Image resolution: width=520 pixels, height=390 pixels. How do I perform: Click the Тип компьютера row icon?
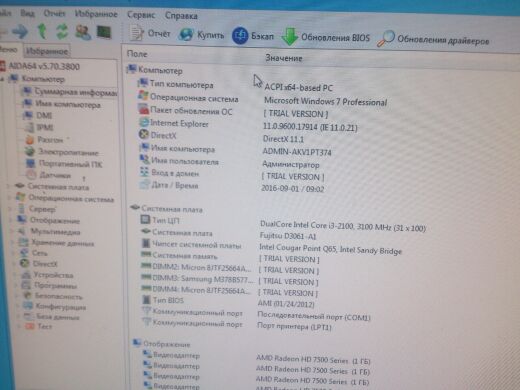coord(143,83)
